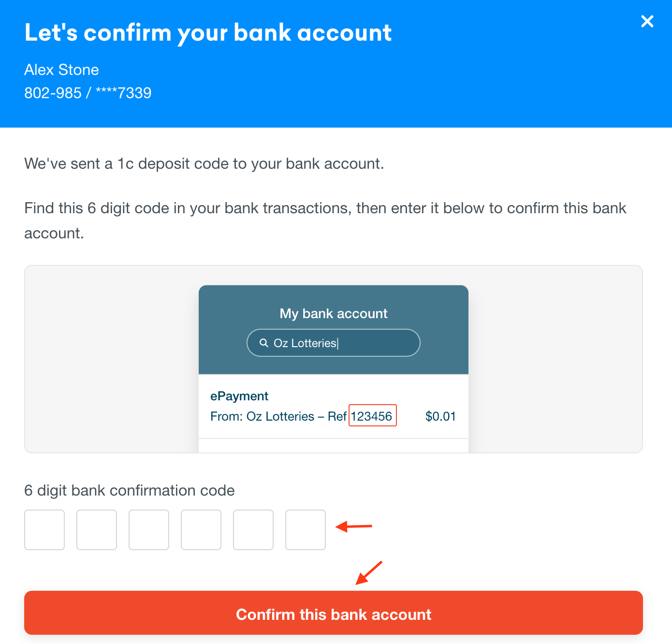Click the masked account number 802-985
The width and height of the screenshot is (672, 644).
pyautogui.click(x=88, y=93)
